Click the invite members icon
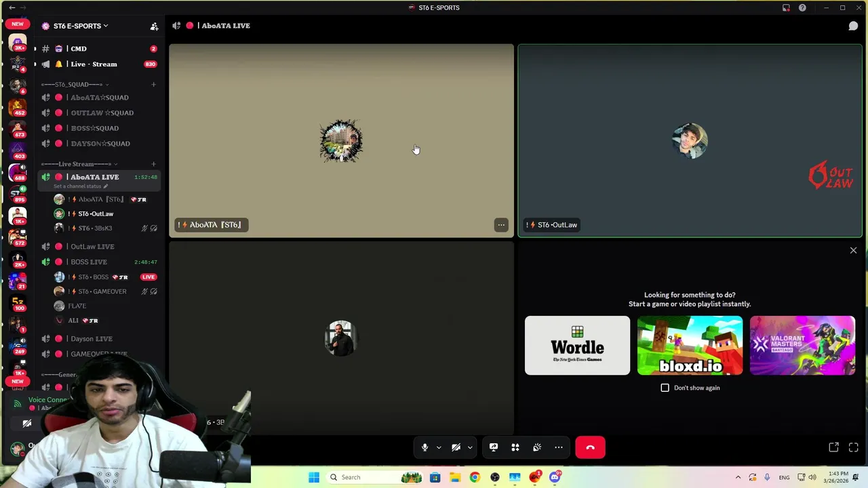868x488 pixels. 154,26
